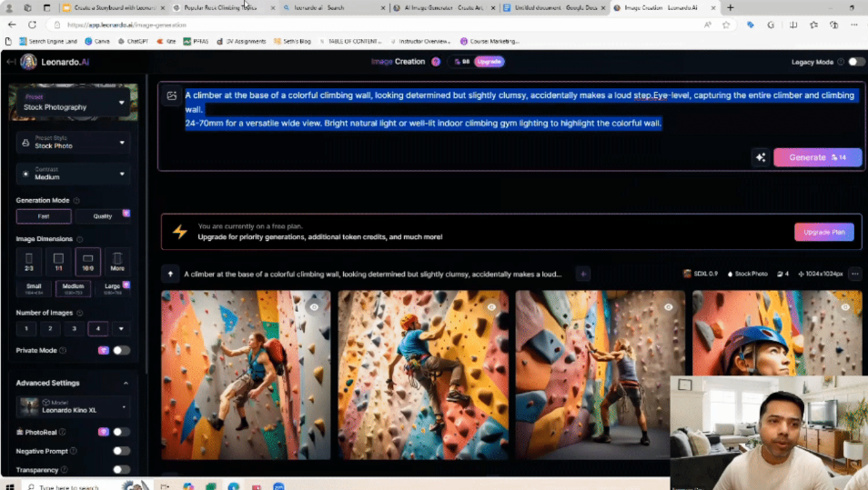
Task: Select Fast generation mode
Action: (44, 216)
